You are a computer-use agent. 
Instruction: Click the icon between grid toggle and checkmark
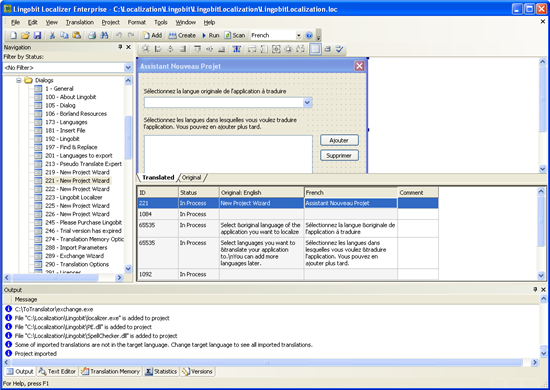click(328, 49)
